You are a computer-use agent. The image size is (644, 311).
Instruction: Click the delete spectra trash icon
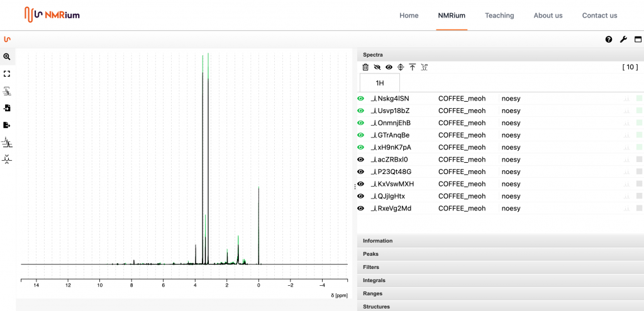point(365,67)
